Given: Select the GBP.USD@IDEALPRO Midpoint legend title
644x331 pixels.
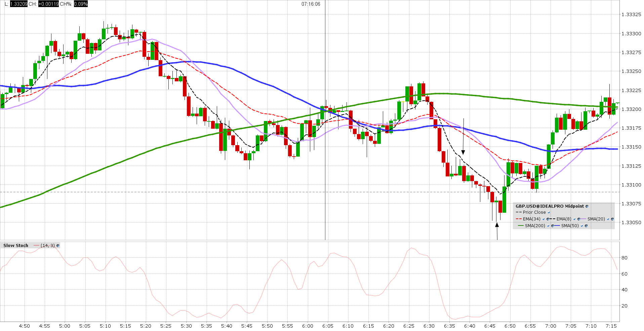Looking at the screenshot, I should tap(550, 206).
